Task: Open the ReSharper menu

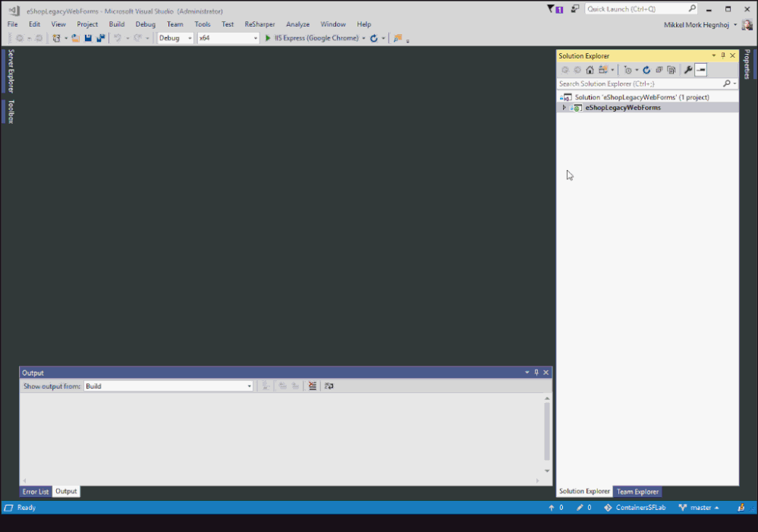Action: [259, 24]
